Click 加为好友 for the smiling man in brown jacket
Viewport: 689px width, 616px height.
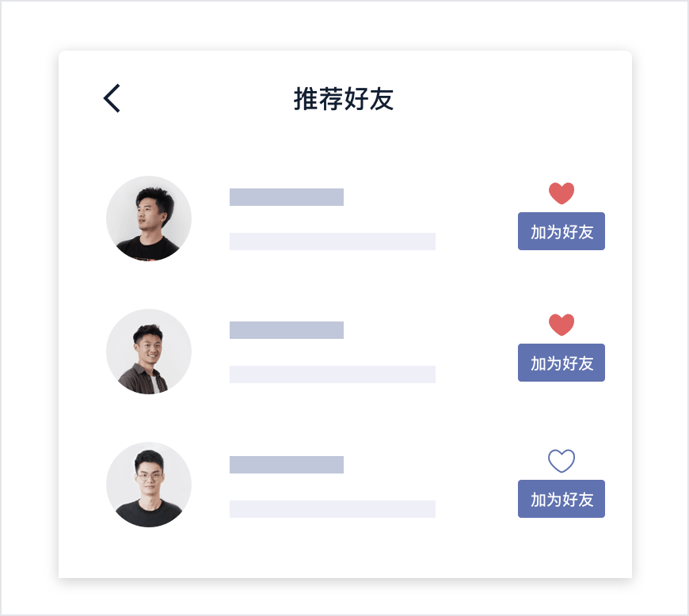561,363
